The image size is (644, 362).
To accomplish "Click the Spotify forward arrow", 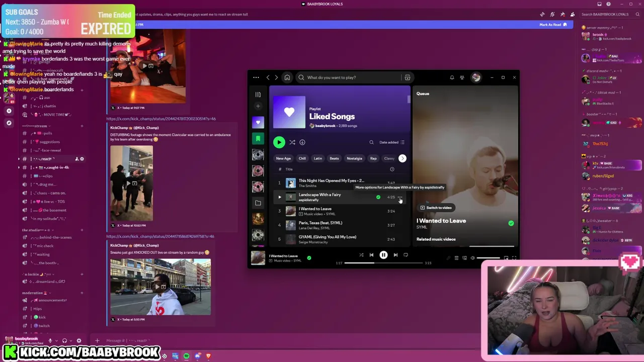I will [276, 77].
